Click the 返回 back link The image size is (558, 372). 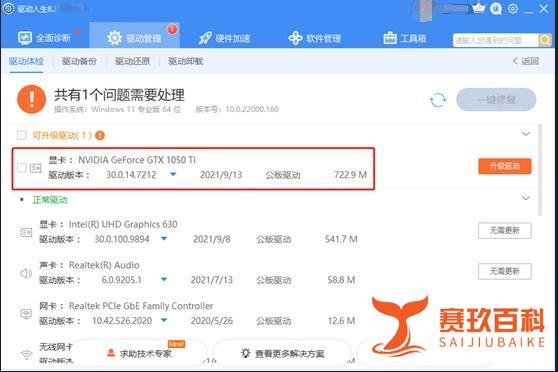(x=526, y=61)
